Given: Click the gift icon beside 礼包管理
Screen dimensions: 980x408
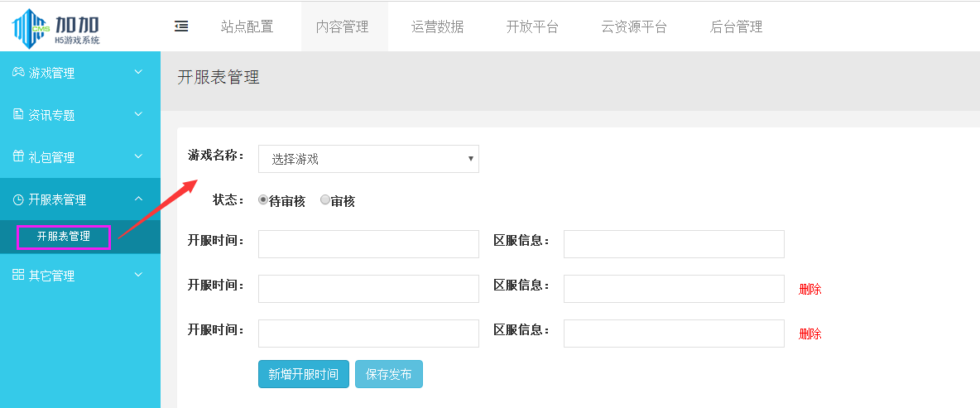Looking at the screenshot, I should point(18,157).
